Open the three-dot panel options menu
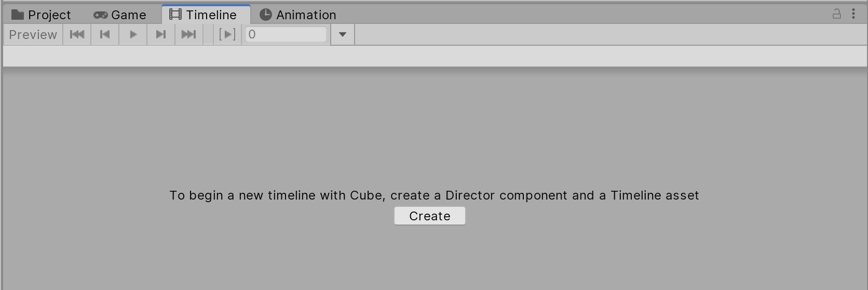Image resolution: width=868 pixels, height=290 pixels. tap(853, 14)
